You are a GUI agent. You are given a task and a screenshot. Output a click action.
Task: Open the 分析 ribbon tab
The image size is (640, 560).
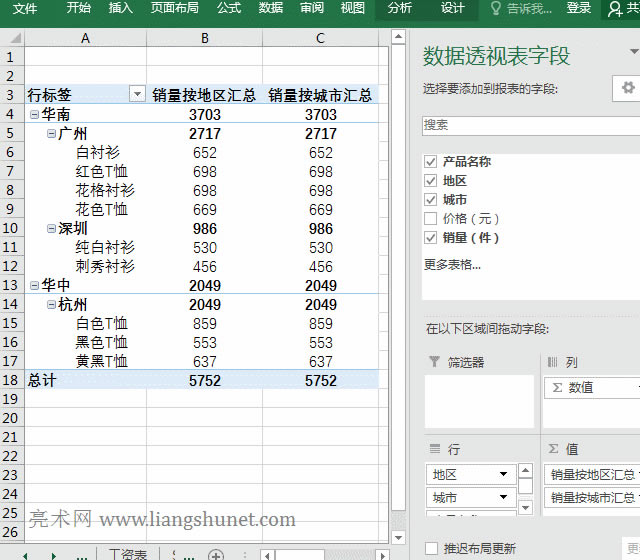click(399, 9)
